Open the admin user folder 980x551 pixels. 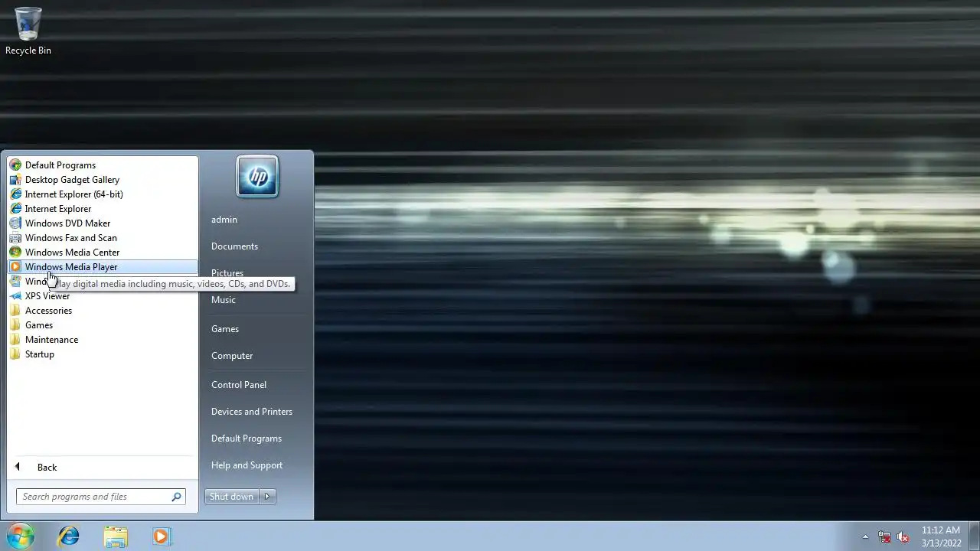click(x=224, y=220)
